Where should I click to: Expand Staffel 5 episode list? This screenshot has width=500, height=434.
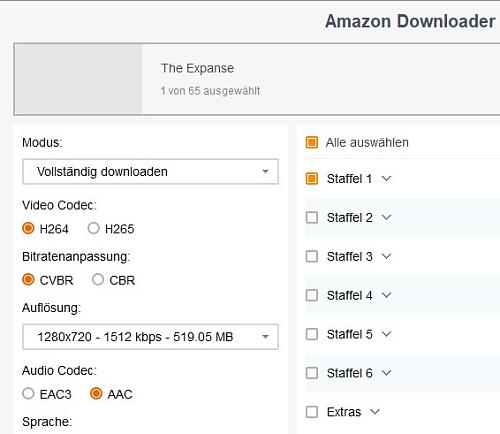click(386, 334)
